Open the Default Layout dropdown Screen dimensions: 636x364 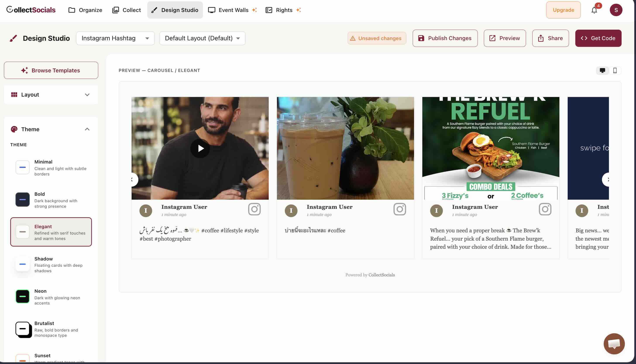click(x=202, y=38)
